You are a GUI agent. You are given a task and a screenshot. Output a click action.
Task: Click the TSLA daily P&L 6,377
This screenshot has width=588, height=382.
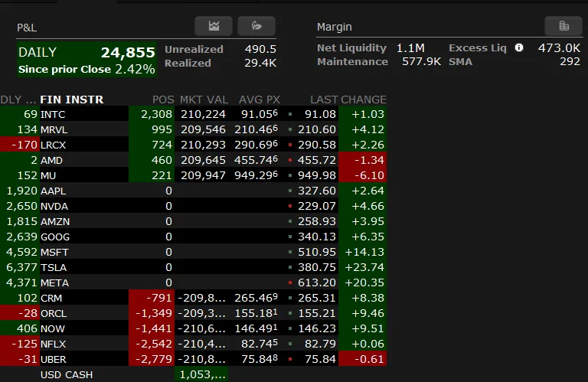pyautogui.click(x=21, y=267)
